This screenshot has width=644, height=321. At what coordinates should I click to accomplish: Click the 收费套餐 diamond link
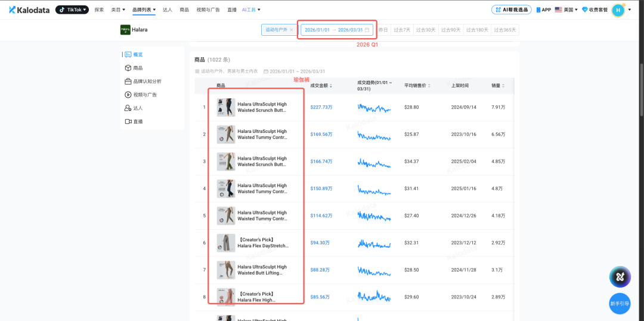pyautogui.click(x=595, y=10)
